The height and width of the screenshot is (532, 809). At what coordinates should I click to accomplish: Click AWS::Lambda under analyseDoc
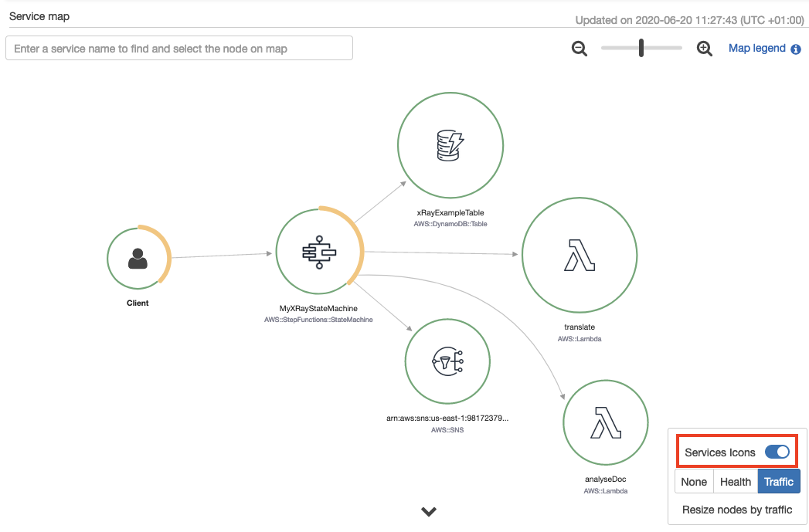pos(606,491)
